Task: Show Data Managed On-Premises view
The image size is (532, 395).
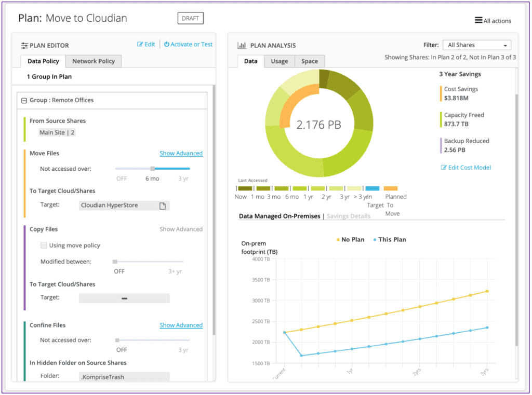Action: click(280, 216)
